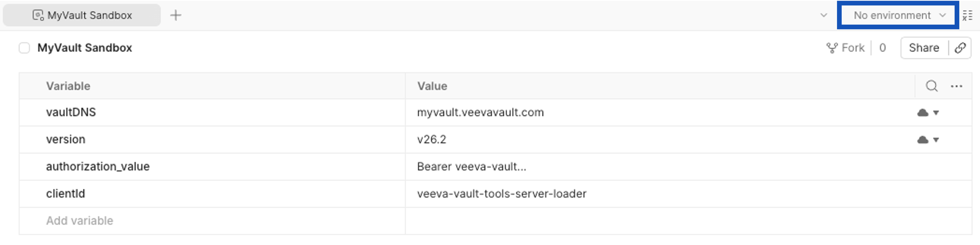Open the variables quick look icon
This screenshot has height=245, width=980.
pyautogui.click(x=967, y=16)
